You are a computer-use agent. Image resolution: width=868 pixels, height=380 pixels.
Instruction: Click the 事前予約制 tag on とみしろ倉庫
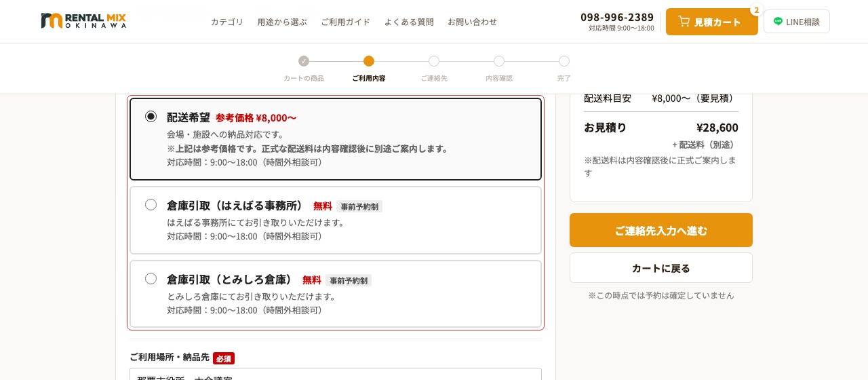click(x=349, y=280)
